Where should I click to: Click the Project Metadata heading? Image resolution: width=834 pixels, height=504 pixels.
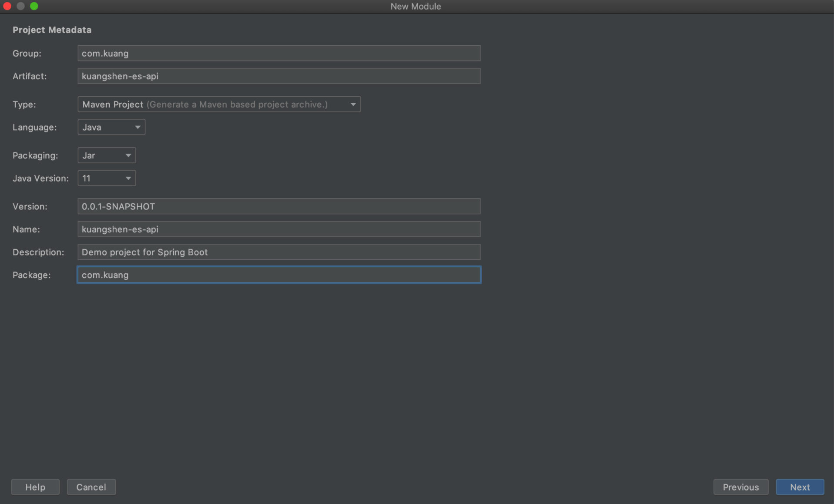click(x=52, y=30)
